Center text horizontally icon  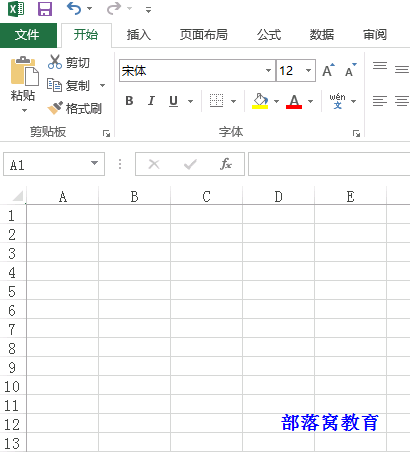click(402, 101)
